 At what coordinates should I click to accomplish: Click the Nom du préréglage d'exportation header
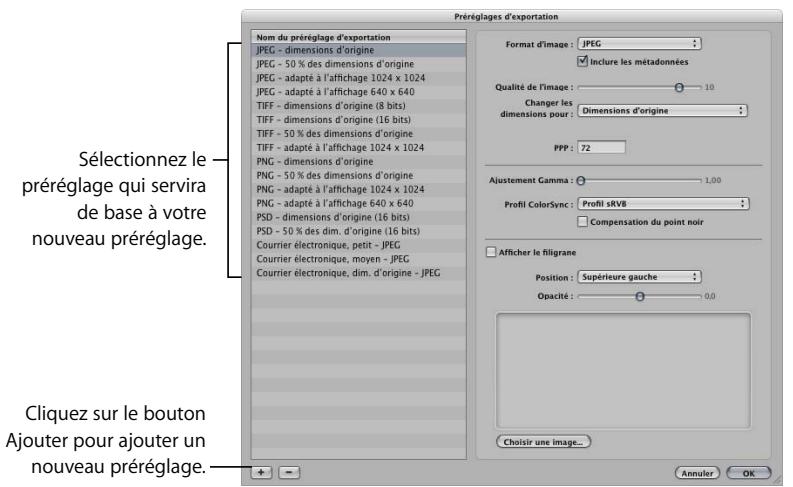click(x=359, y=37)
